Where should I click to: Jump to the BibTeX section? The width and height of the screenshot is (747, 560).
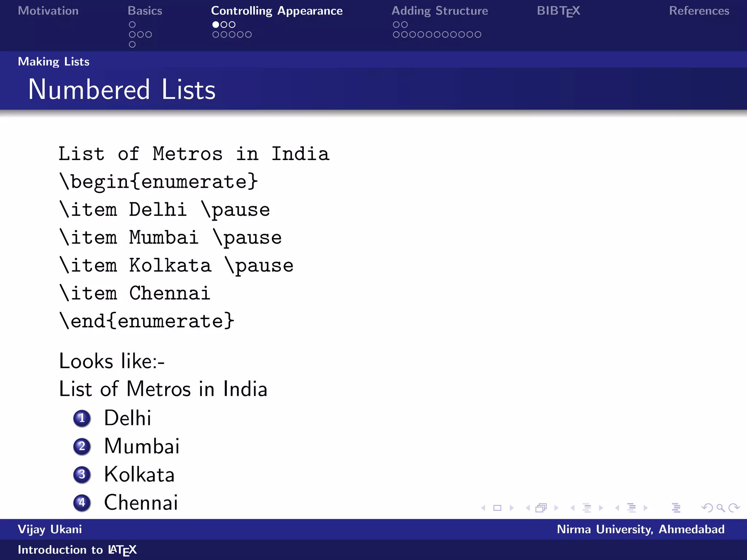[558, 11]
